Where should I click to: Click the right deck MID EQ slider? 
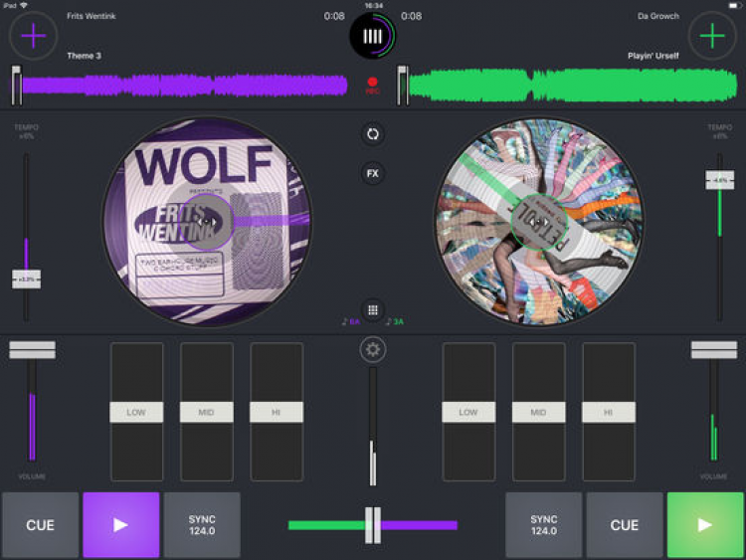point(538,412)
